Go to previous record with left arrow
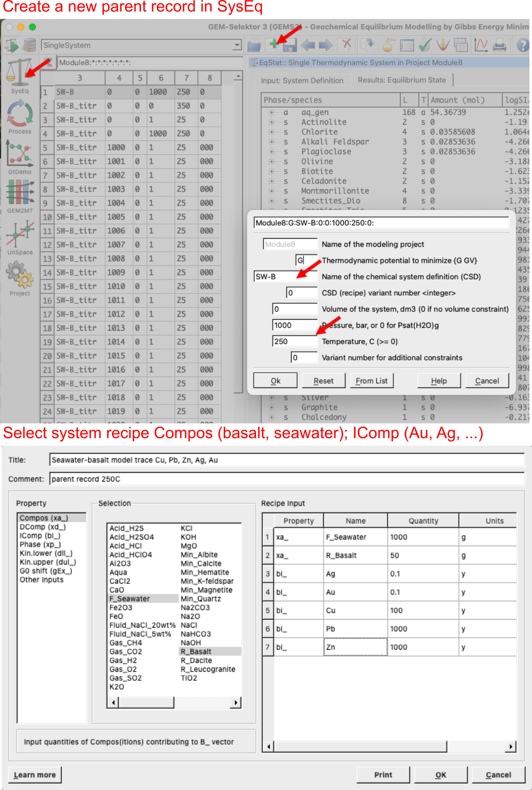This screenshot has height=790, width=532. pyautogui.click(x=308, y=45)
